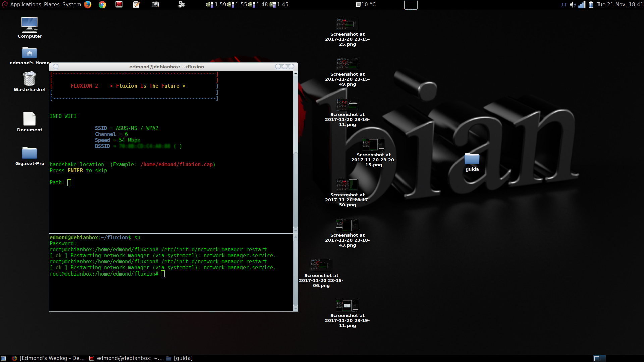Open the System menu
The width and height of the screenshot is (644, 362).
tap(72, 5)
